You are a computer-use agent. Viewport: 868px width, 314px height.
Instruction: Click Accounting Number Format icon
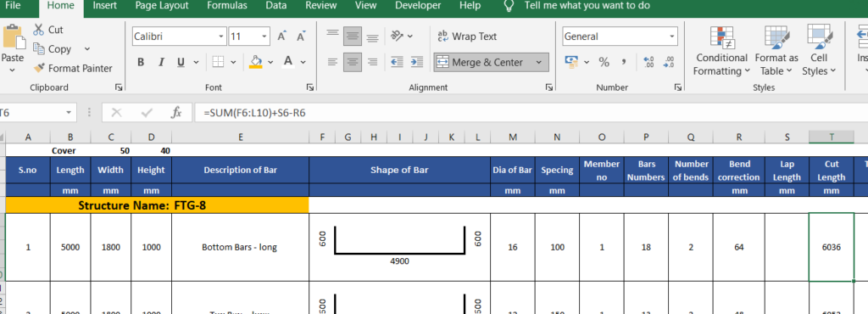click(571, 62)
